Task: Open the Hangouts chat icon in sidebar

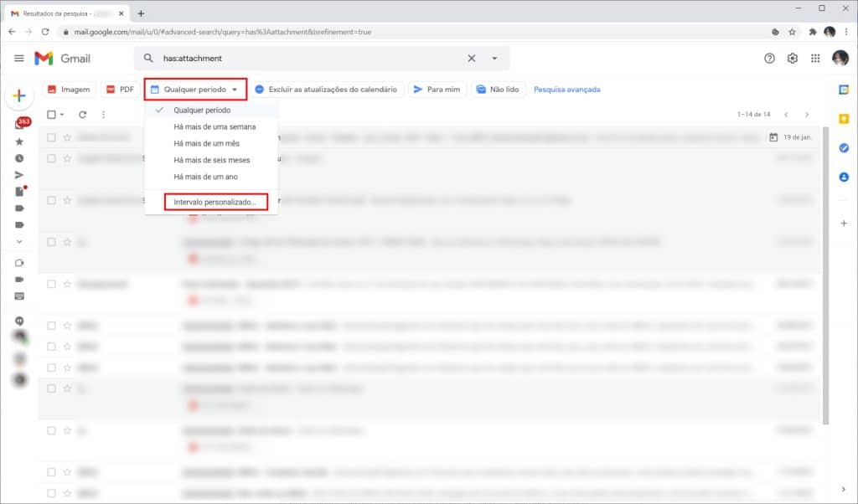Action: tap(19, 321)
